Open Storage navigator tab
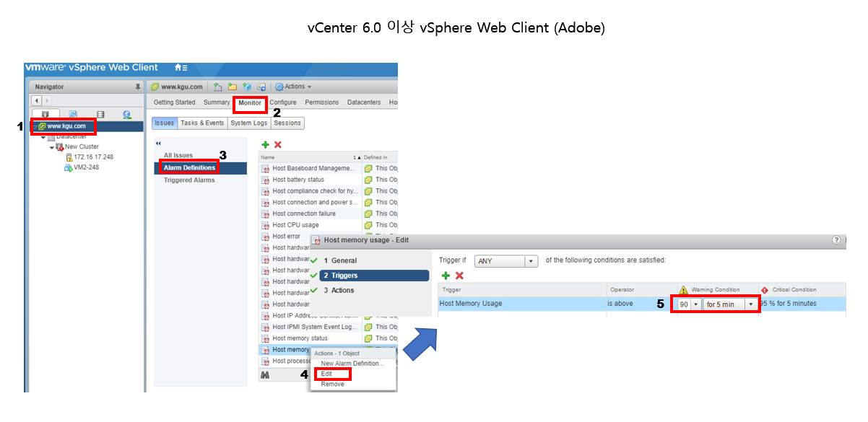This screenshot has height=422, width=868. point(100,114)
